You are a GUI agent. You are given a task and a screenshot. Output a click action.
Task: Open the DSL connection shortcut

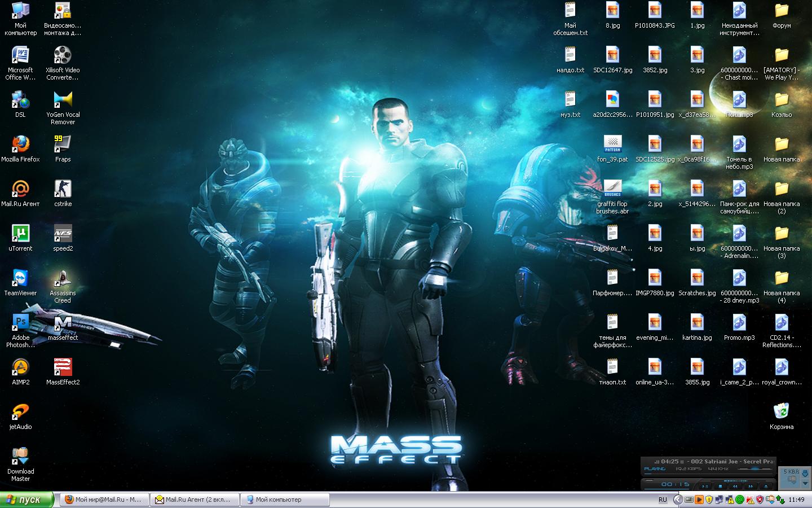click(20, 104)
